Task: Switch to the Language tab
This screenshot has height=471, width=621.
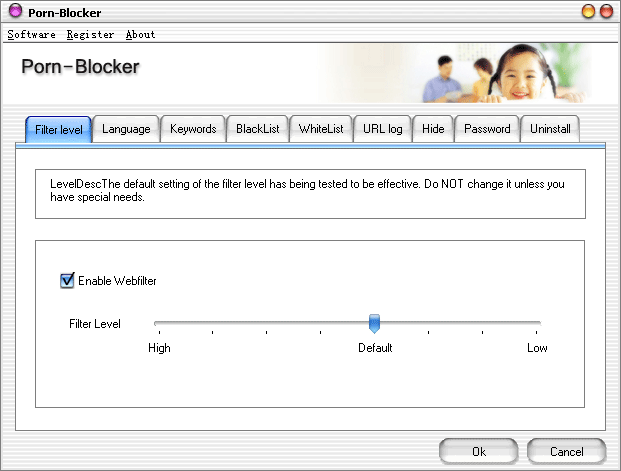Action: point(126,129)
